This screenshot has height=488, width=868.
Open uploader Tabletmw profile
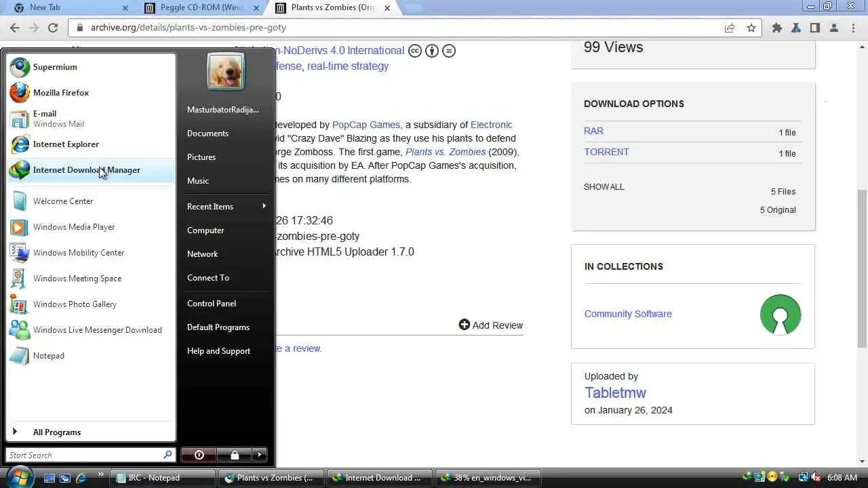coord(615,393)
